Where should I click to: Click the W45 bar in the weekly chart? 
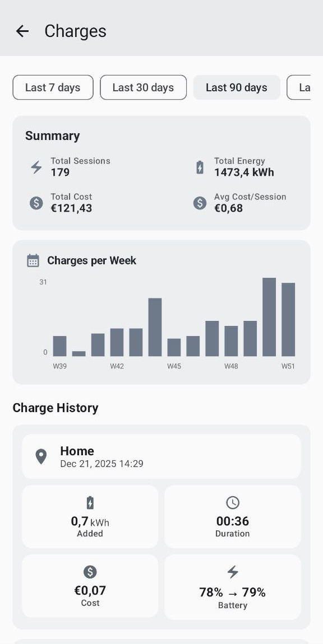tap(174, 346)
